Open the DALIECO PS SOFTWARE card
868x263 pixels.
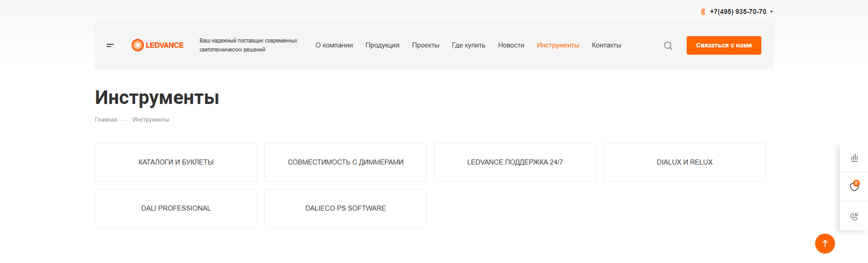(x=345, y=208)
